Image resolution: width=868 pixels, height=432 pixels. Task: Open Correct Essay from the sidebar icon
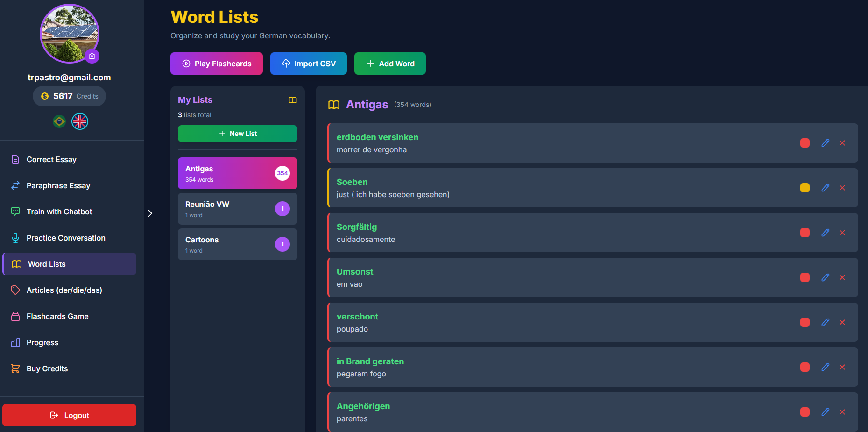point(15,159)
